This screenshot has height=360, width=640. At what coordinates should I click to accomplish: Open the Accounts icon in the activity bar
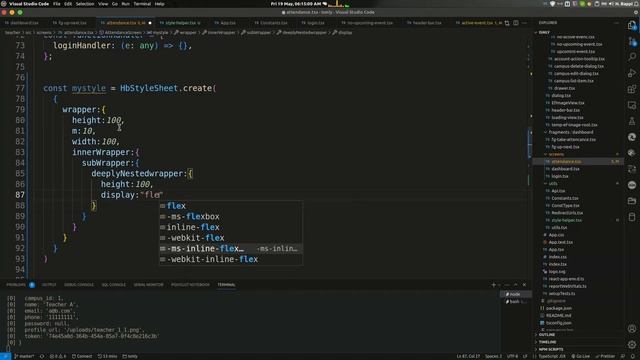point(632,328)
